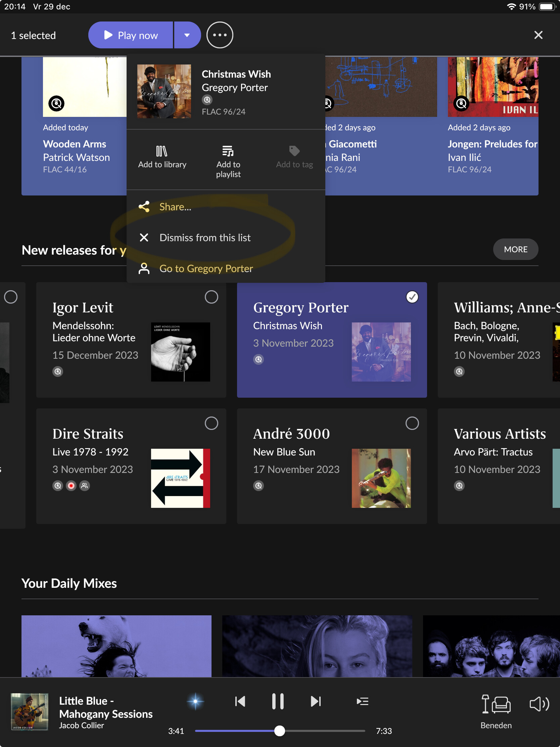Select Go to Gregory Porter
This screenshot has width=560, height=747.
click(205, 268)
